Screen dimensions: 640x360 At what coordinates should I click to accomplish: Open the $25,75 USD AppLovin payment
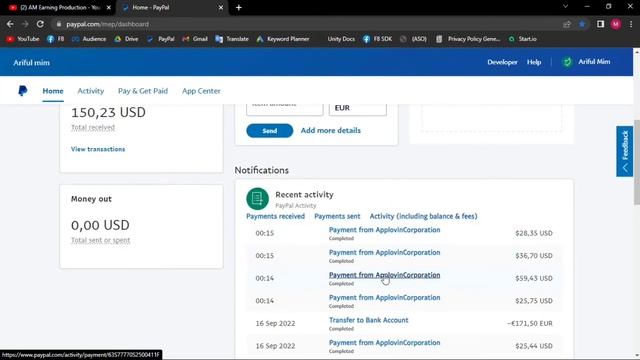pos(384,298)
